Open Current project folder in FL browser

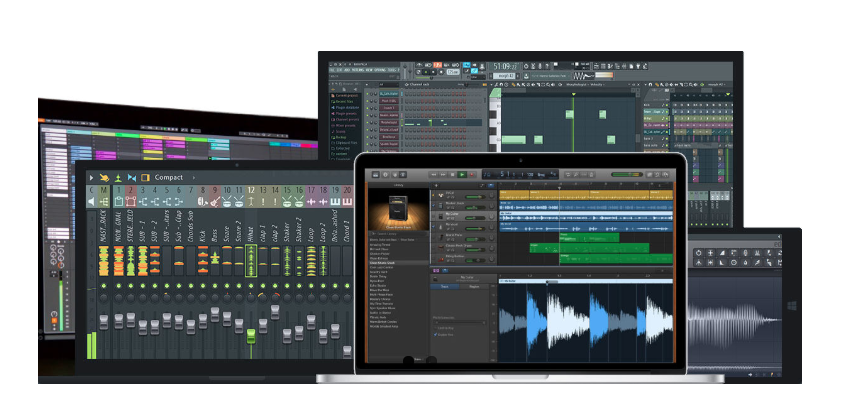coord(344,95)
